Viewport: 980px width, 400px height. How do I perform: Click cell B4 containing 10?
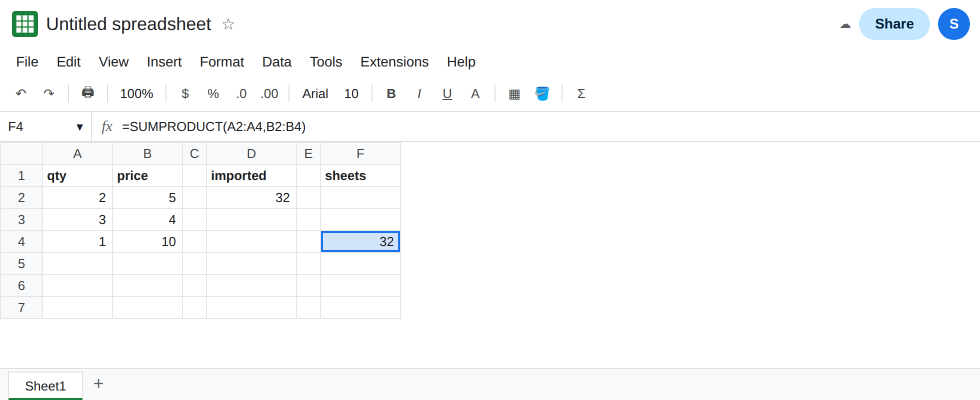tap(147, 241)
